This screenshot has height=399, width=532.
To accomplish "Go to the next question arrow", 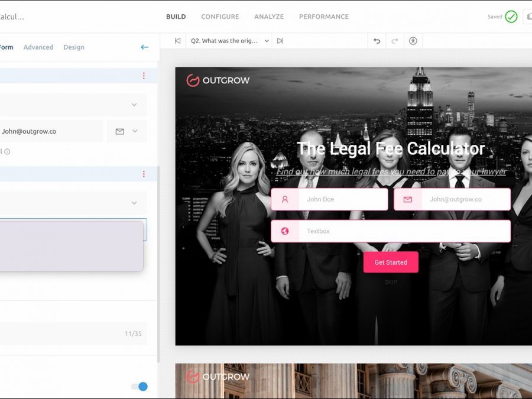I will [280, 41].
